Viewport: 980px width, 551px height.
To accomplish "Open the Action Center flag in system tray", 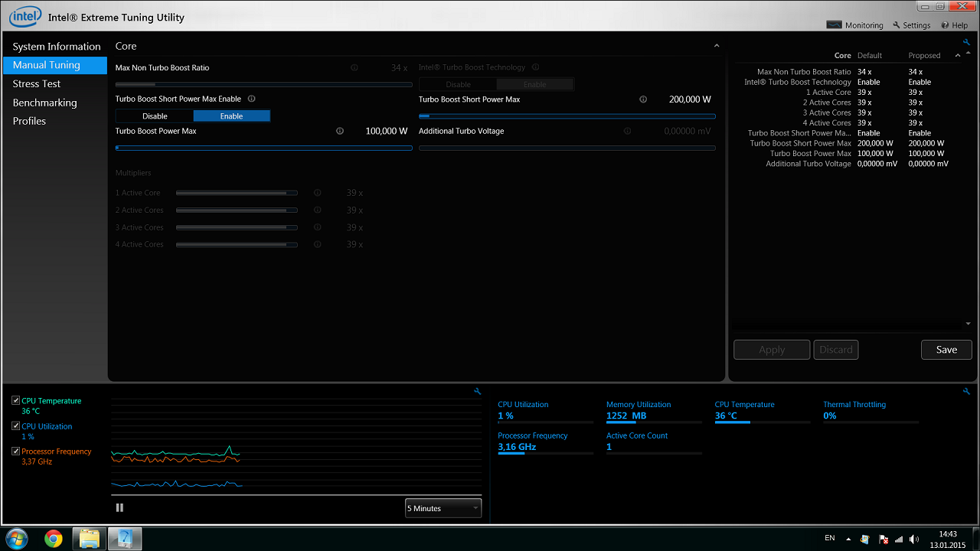I will [x=882, y=539].
